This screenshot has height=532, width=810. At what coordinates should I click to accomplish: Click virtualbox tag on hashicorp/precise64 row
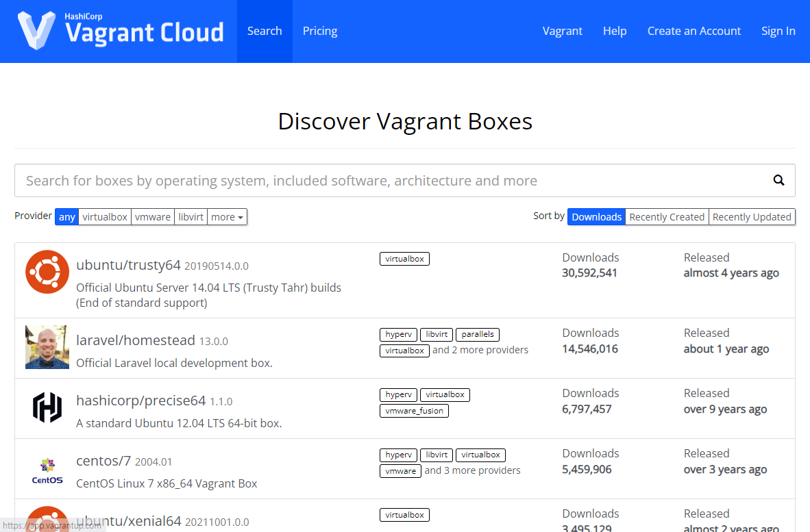click(x=445, y=395)
